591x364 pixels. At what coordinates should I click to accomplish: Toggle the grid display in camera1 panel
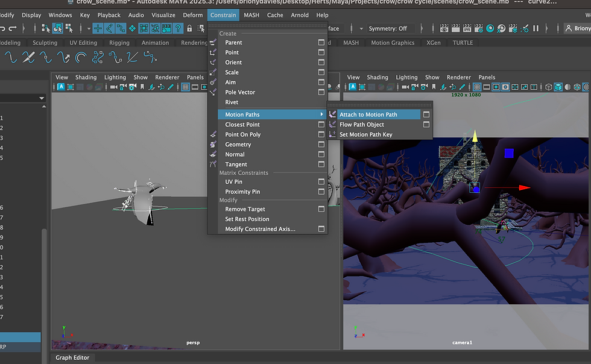coord(478,87)
